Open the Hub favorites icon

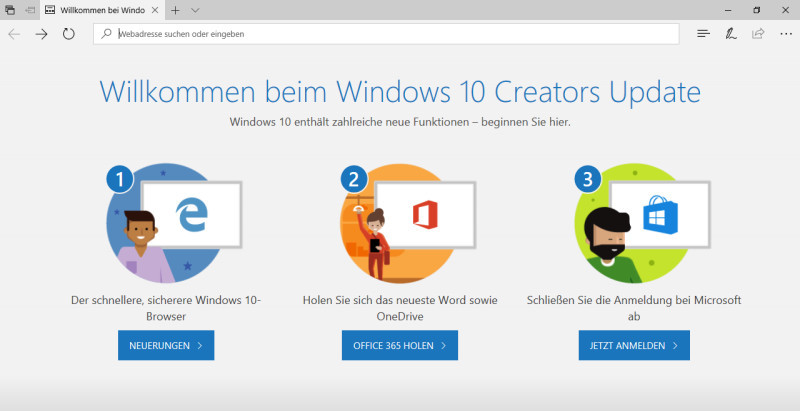[x=704, y=34]
